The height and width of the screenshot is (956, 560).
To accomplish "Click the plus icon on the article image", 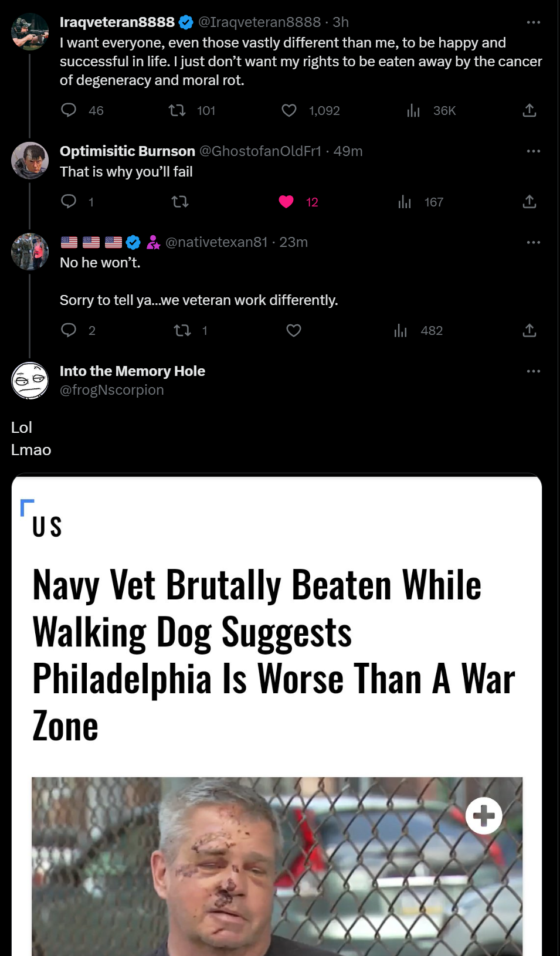I will [484, 815].
